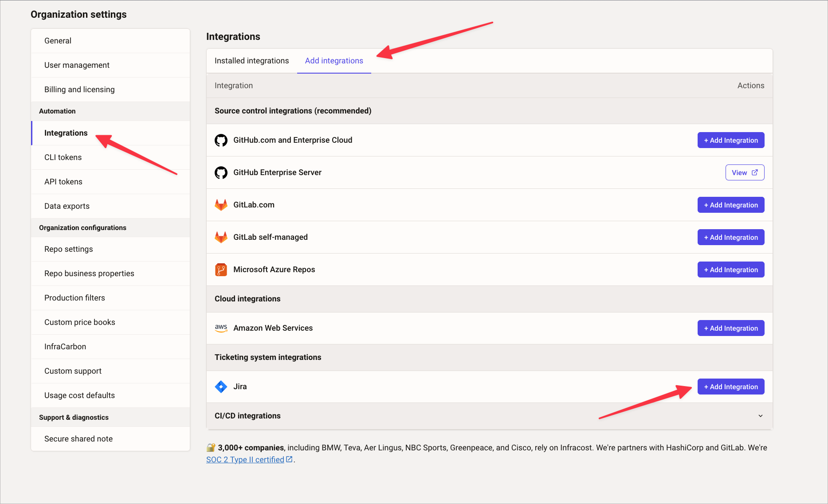Click the Amazon Web Services label
The height and width of the screenshot is (504, 828).
[x=273, y=328]
